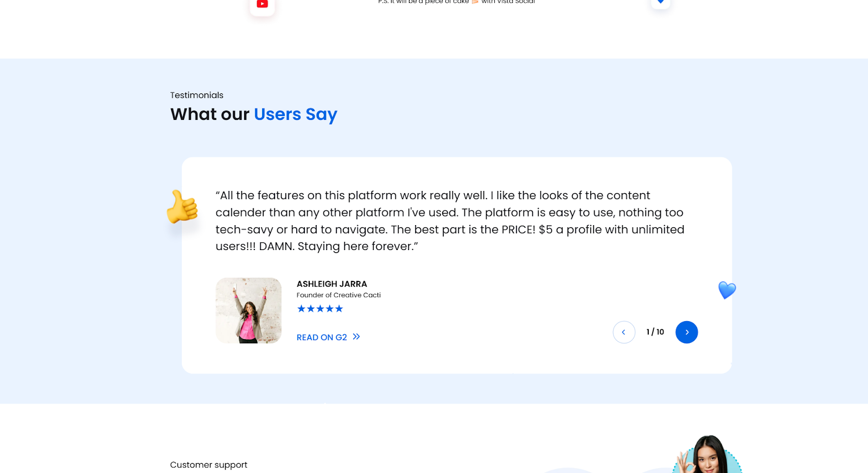Click the 1/10 pagination counter
868x473 pixels.
pos(654,331)
